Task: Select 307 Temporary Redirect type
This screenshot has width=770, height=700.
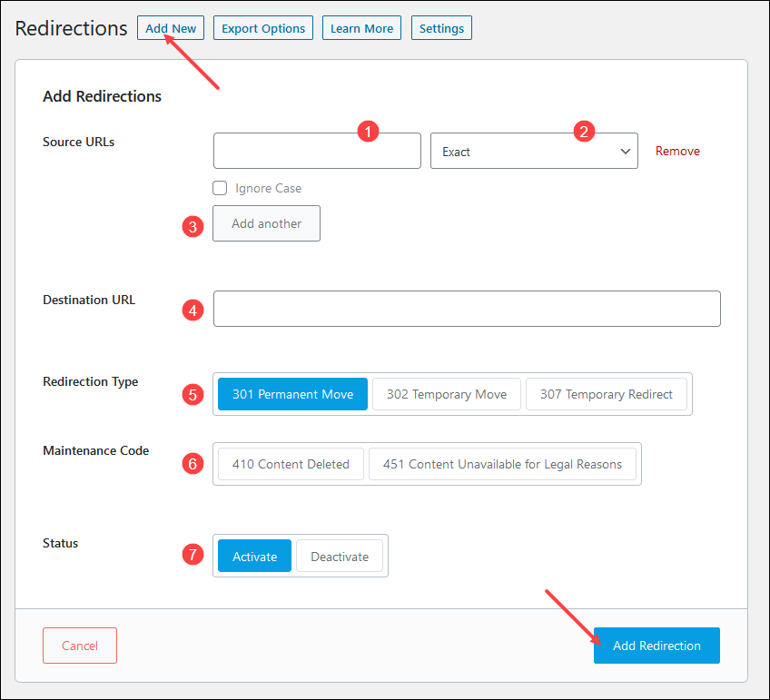Action: coord(606,395)
